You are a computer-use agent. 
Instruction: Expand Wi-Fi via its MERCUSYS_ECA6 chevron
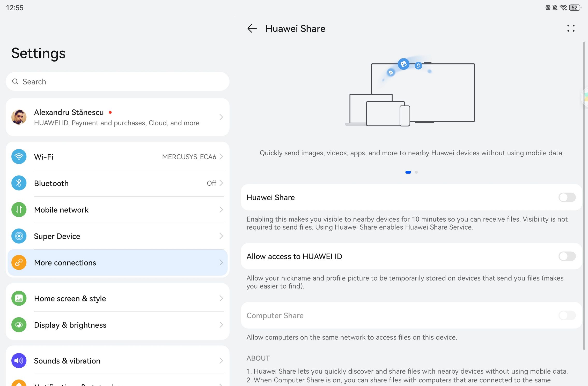[221, 157]
